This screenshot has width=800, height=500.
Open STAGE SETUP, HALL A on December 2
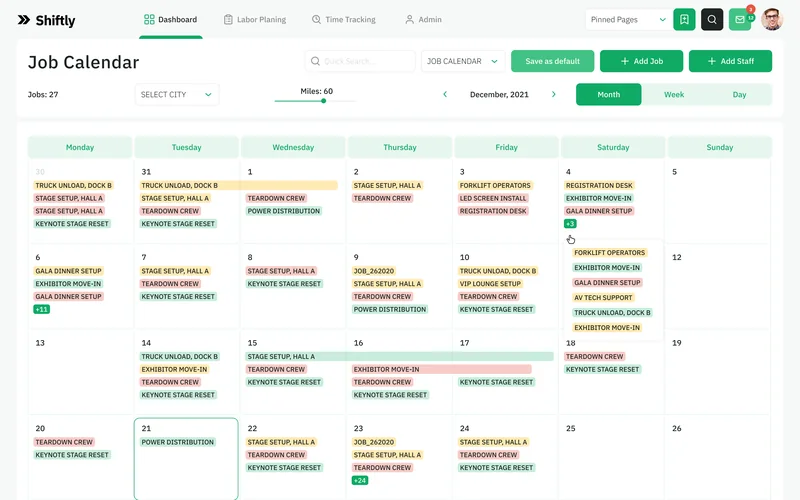(x=387, y=185)
